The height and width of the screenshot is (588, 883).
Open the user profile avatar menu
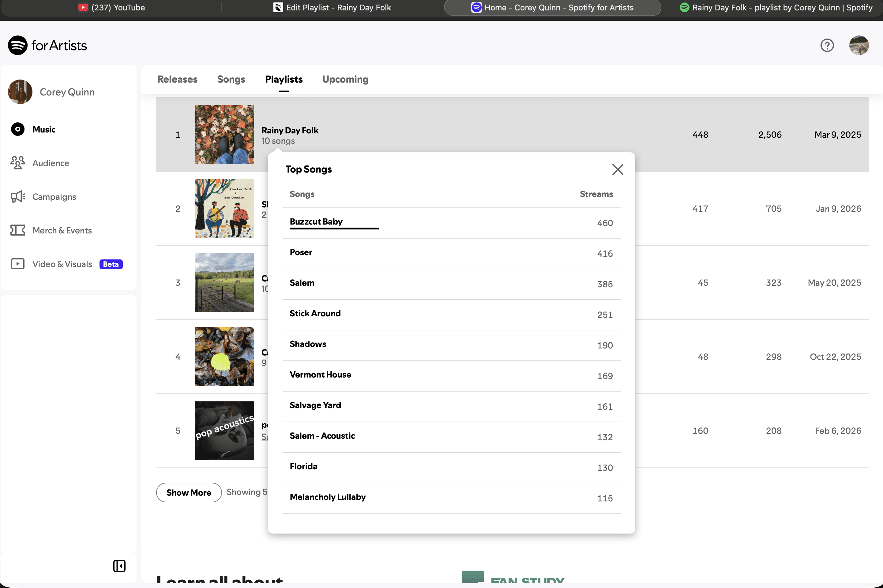coord(859,45)
